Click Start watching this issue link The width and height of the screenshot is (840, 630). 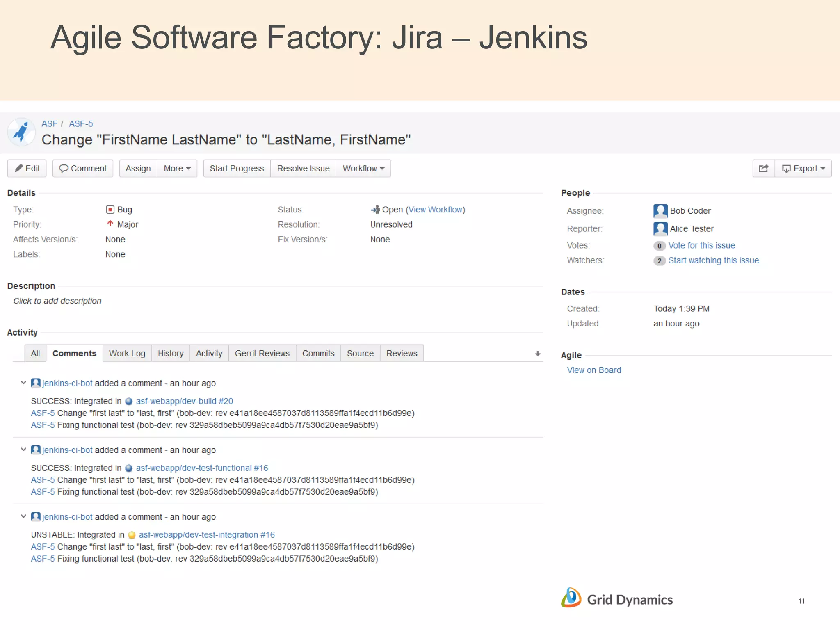pos(714,260)
